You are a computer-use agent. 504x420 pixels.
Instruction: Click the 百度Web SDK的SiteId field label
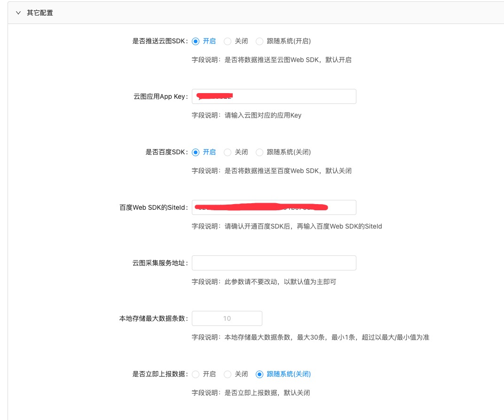153,207
